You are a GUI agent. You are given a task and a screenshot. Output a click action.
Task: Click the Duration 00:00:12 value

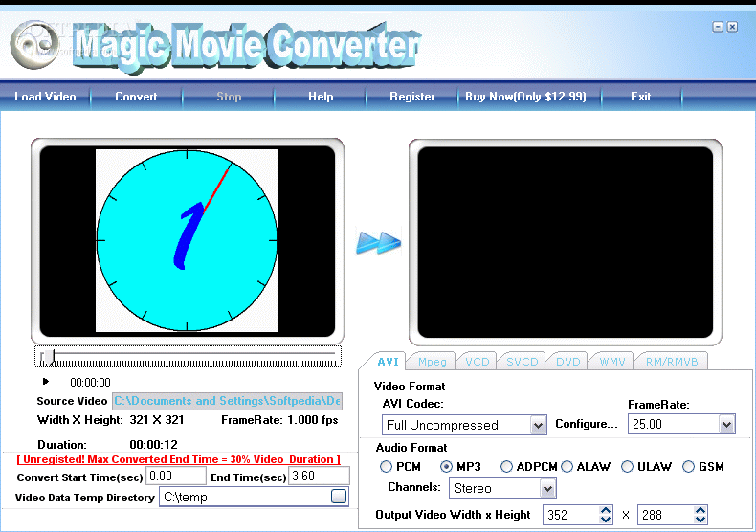coord(153,444)
